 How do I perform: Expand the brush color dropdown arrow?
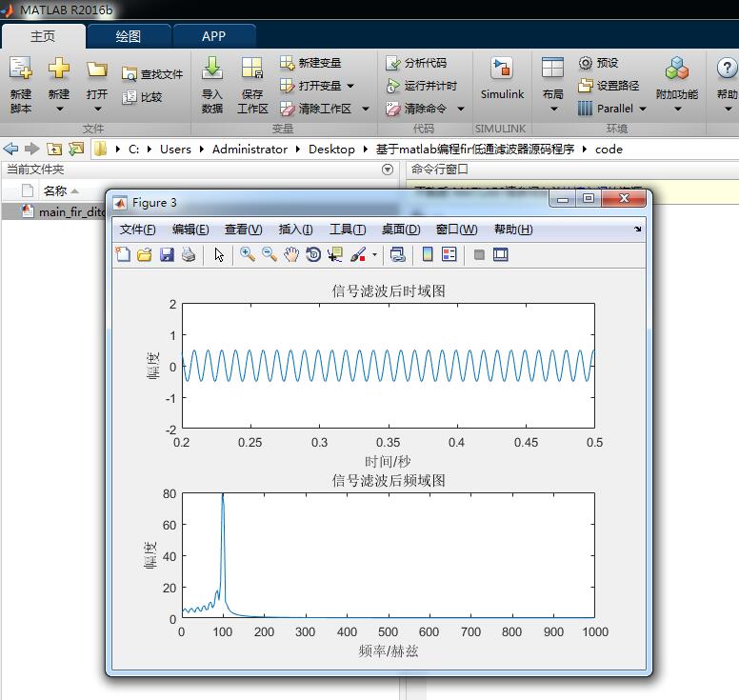(374, 254)
